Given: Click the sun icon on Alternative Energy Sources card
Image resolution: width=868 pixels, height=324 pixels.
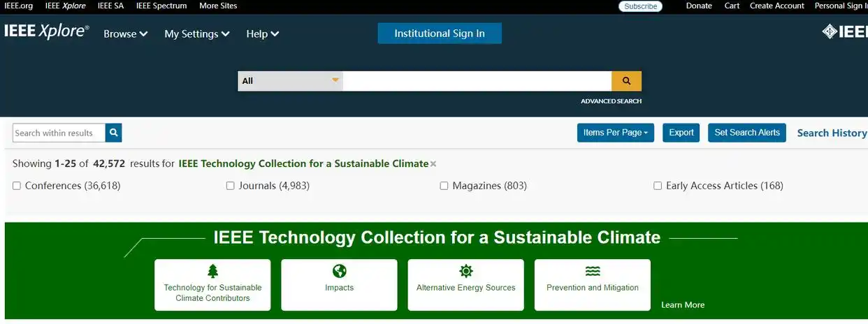Looking at the screenshot, I should 466,271.
